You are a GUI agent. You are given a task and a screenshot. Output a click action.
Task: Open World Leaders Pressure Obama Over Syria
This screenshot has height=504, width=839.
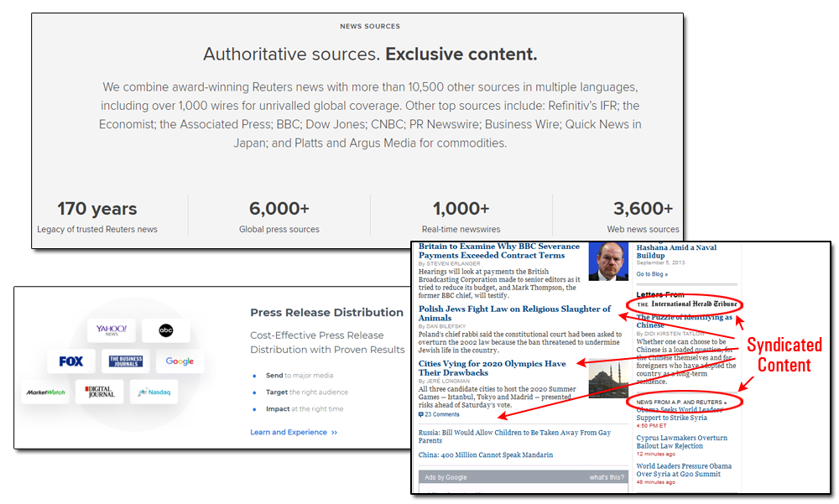684,470
